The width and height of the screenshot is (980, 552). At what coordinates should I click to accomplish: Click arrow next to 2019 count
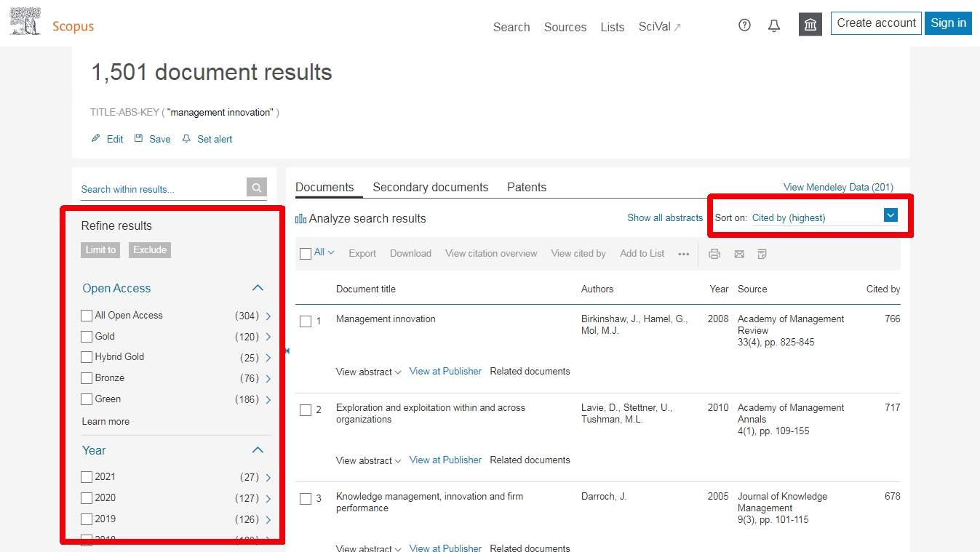pos(268,519)
